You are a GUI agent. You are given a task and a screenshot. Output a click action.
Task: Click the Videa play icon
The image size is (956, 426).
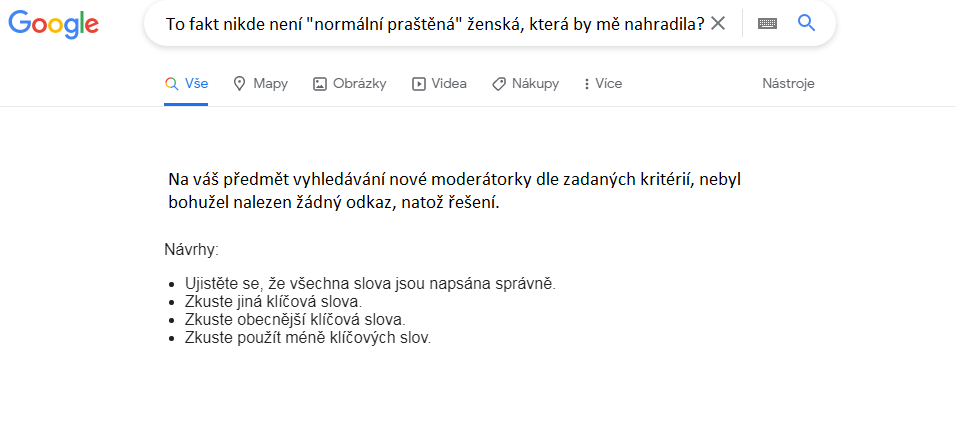click(x=419, y=84)
